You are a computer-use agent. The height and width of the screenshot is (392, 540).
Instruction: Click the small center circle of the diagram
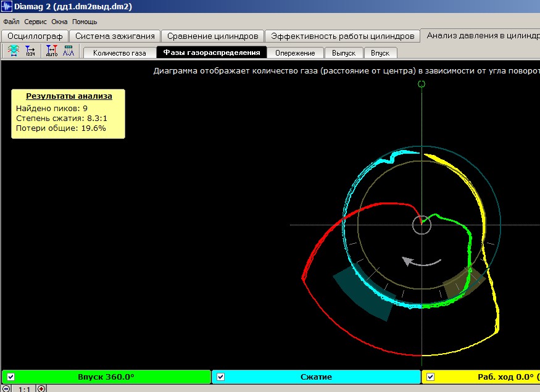pyautogui.click(x=422, y=225)
